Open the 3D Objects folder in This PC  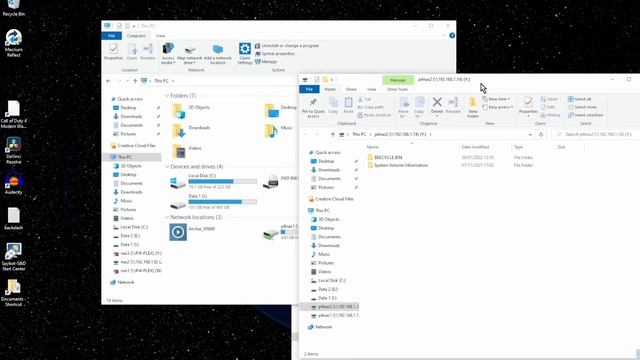191,110
